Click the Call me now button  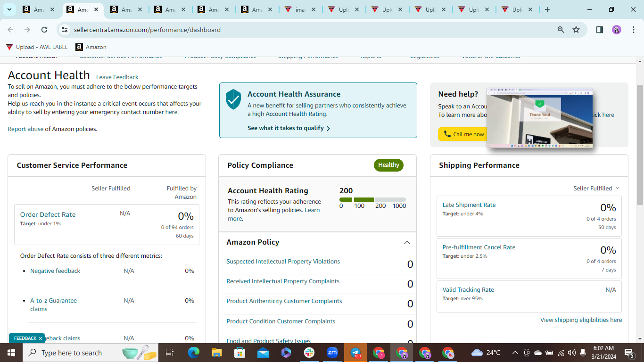click(x=464, y=134)
